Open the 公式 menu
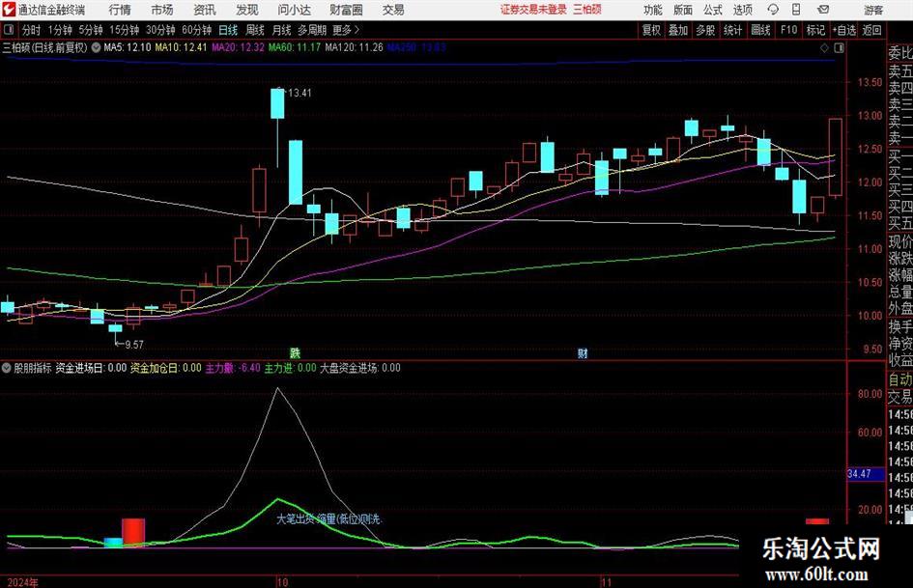The height and width of the screenshot is (588, 913). click(712, 10)
